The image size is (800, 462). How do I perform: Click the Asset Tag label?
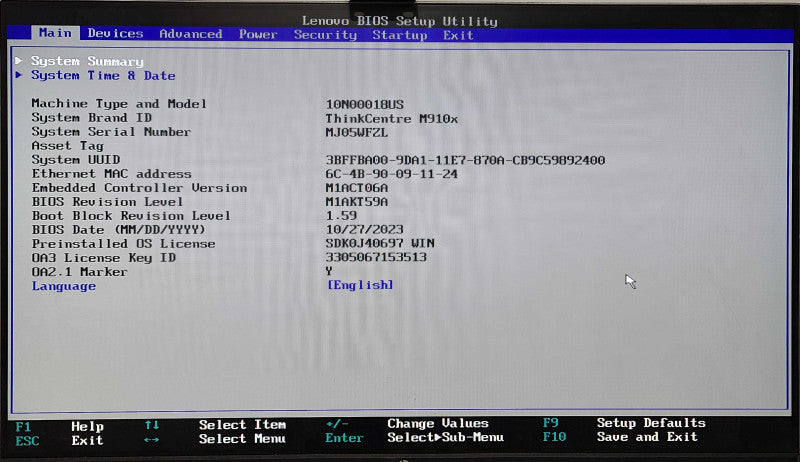click(67, 146)
